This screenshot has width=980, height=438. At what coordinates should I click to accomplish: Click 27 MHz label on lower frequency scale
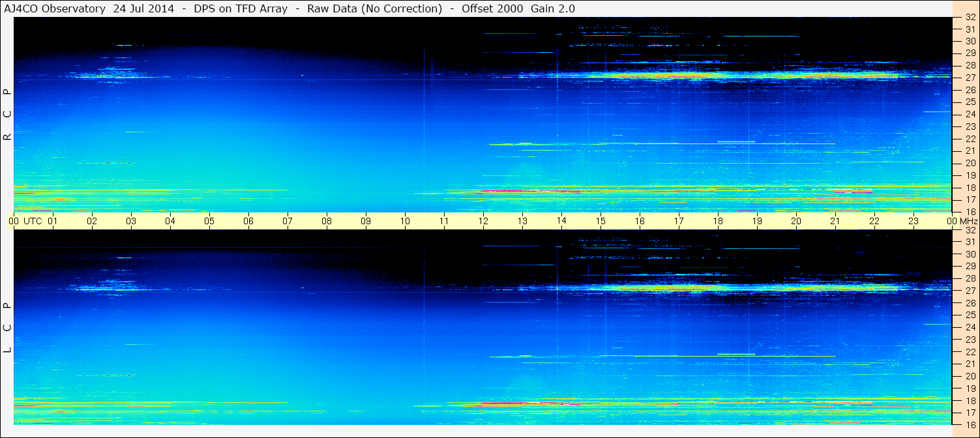click(x=970, y=291)
